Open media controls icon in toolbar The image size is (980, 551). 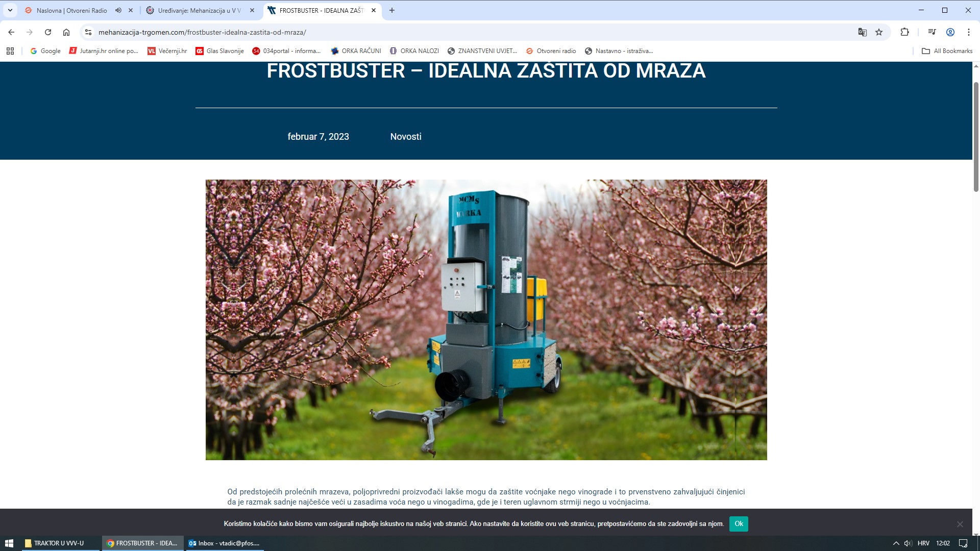tap(932, 32)
